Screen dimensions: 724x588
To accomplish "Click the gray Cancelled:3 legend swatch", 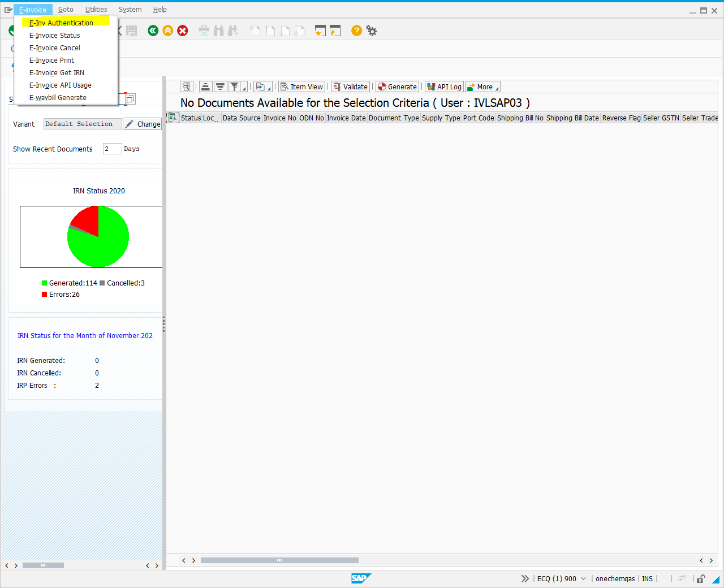I will [102, 283].
